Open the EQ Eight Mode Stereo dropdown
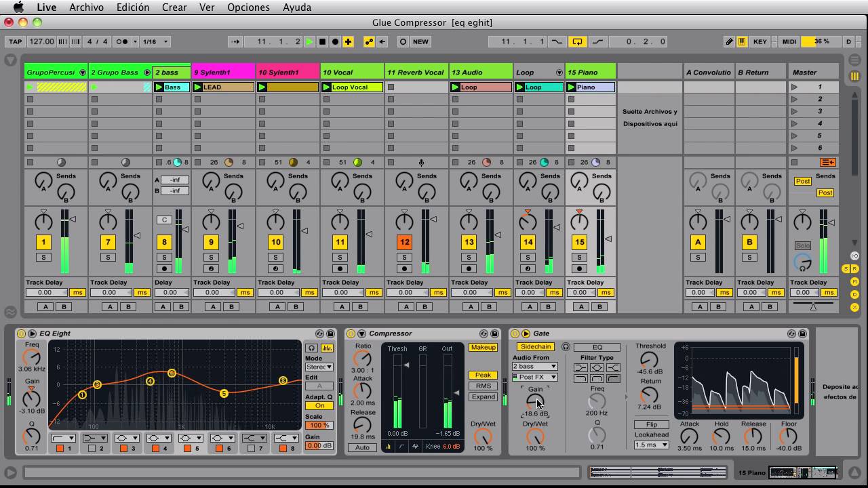Viewport: 868px width, 488px height. click(x=319, y=367)
